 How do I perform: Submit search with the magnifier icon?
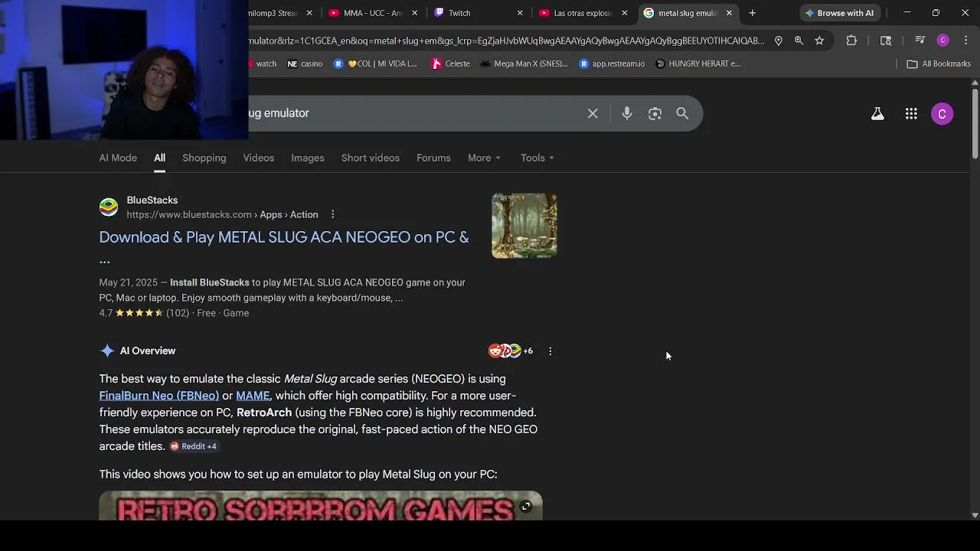tap(682, 113)
